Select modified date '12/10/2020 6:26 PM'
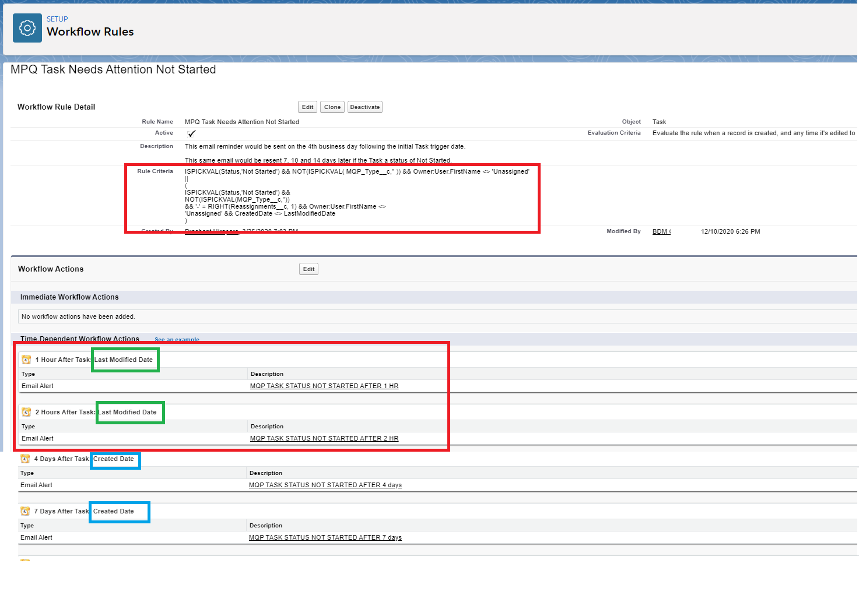Image resolution: width=859 pixels, height=616 pixels. point(731,231)
